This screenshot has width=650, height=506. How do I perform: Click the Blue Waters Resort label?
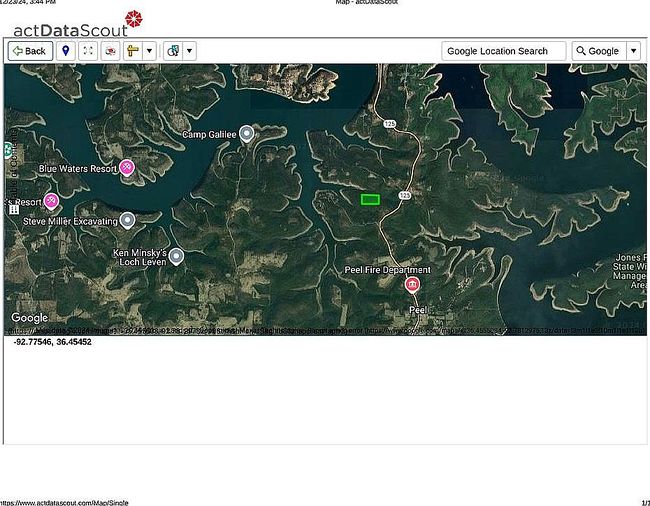pos(78,169)
